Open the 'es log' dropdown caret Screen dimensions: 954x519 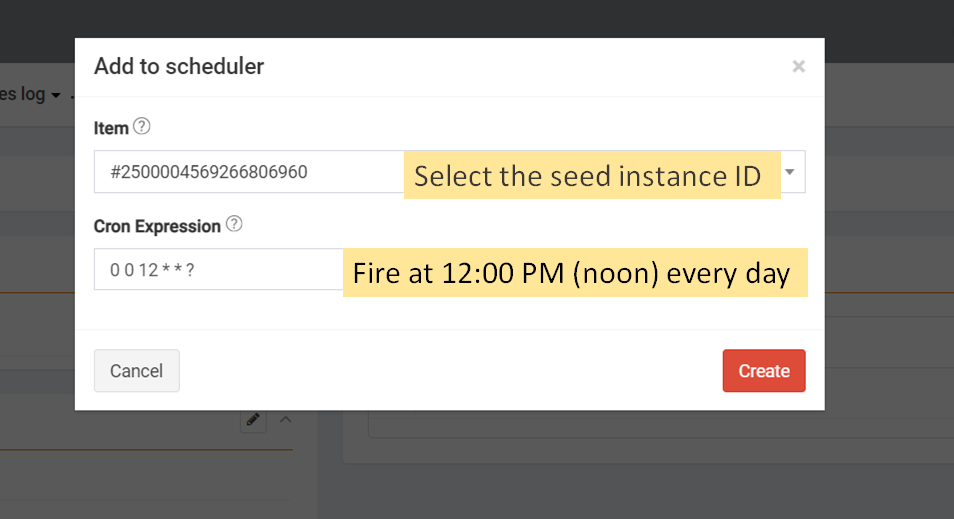pos(56,96)
